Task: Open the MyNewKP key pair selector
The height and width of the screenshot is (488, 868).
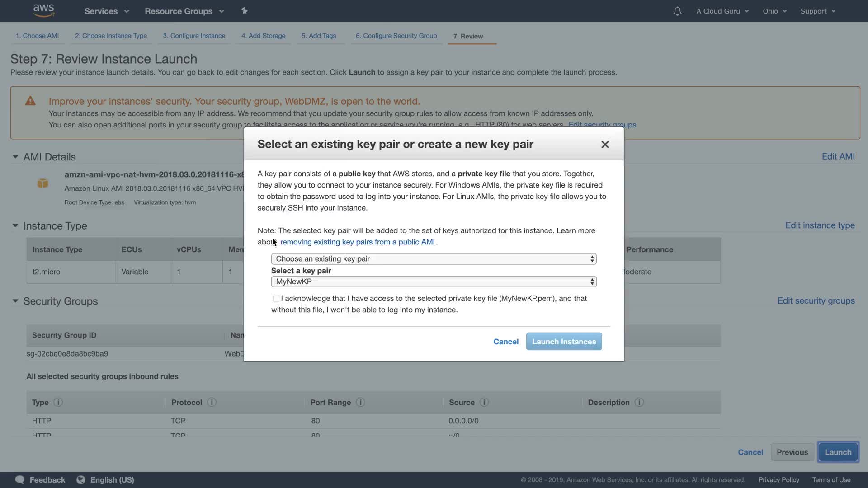Action: tap(434, 282)
